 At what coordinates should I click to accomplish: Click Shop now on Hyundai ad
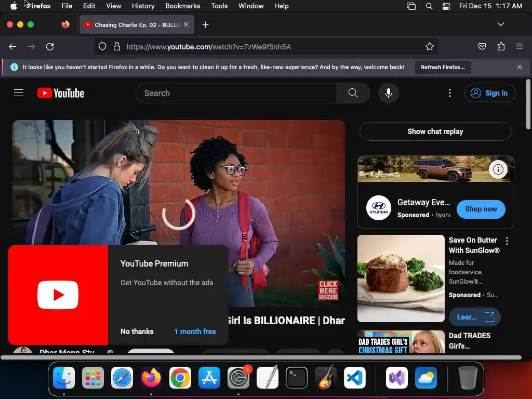pyautogui.click(x=481, y=209)
